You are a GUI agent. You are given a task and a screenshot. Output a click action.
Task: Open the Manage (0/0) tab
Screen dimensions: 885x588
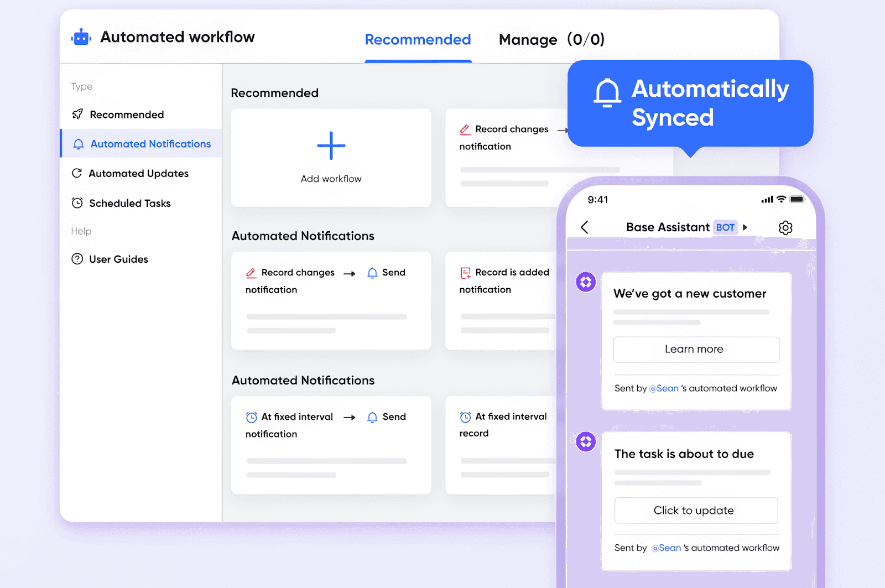551,40
